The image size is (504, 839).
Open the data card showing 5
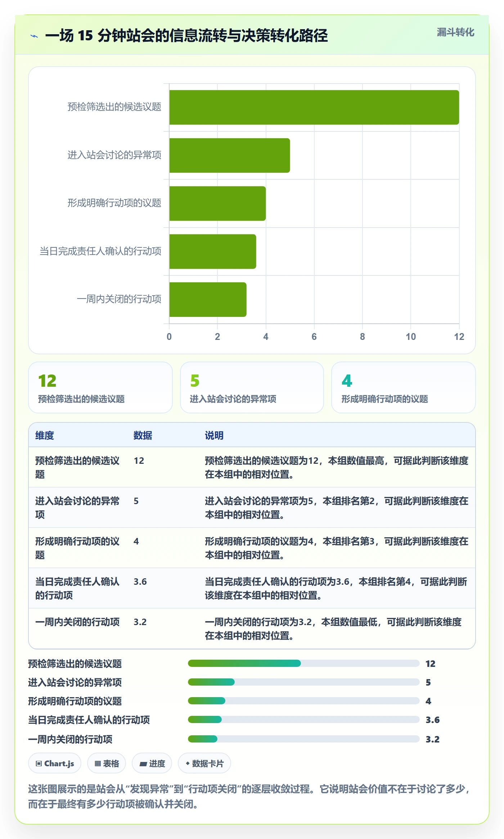(252, 387)
